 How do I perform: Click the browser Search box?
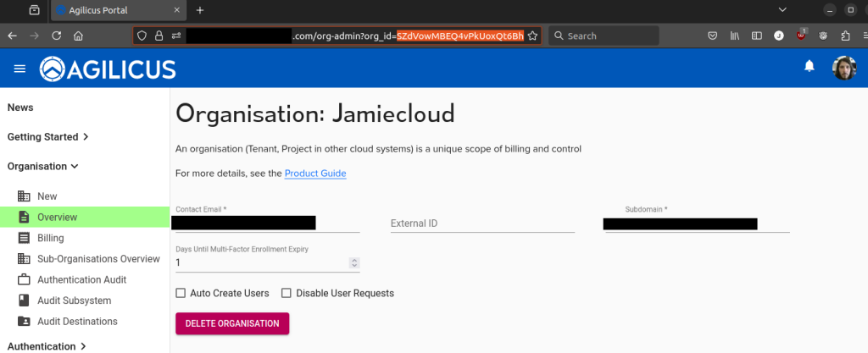coord(604,36)
